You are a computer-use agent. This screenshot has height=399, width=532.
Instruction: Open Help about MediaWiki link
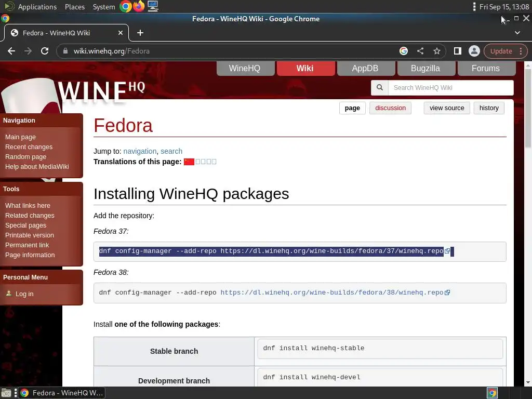point(37,167)
